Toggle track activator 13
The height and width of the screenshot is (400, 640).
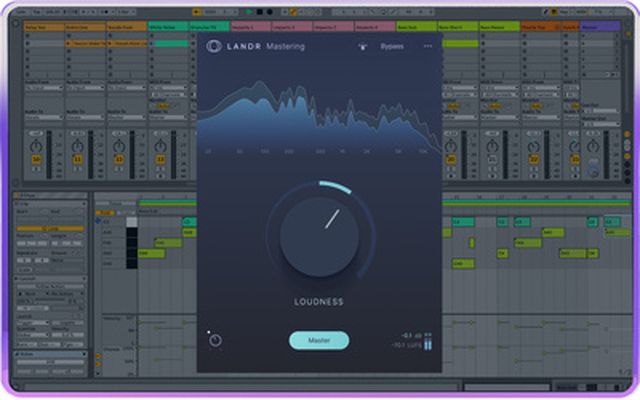160,160
